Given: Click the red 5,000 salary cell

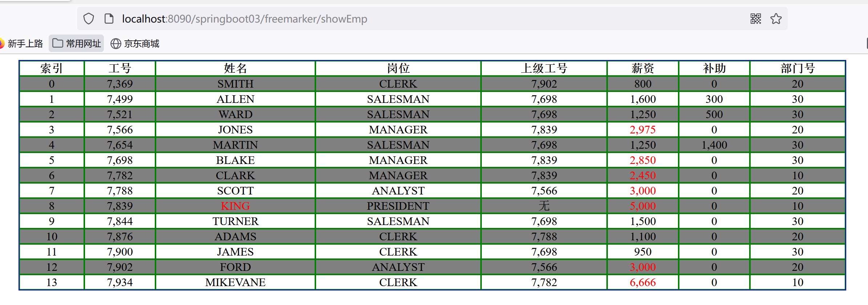Looking at the screenshot, I should tap(643, 206).
